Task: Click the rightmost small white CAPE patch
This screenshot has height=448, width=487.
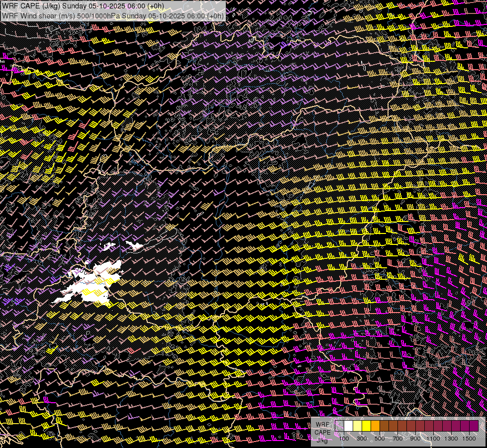Action: (135, 245)
